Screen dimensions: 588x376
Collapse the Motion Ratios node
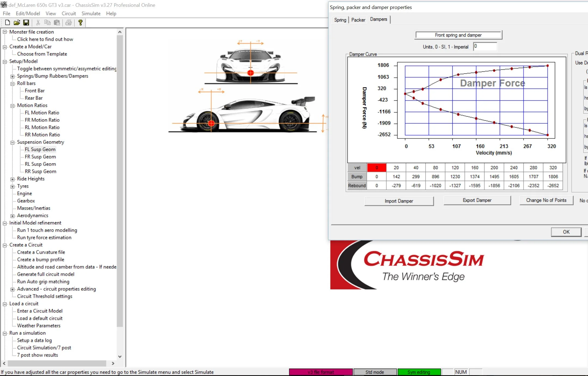click(x=13, y=105)
